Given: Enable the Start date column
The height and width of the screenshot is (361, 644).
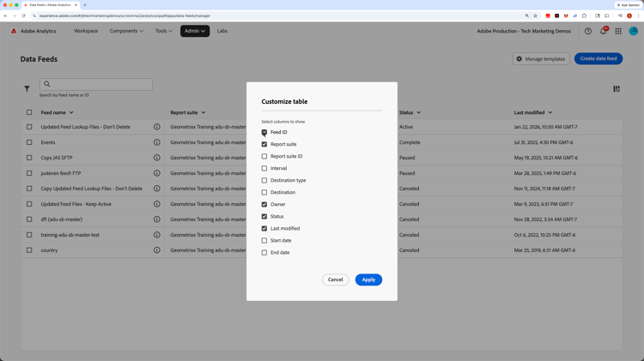Looking at the screenshot, I should click(264, 240).
